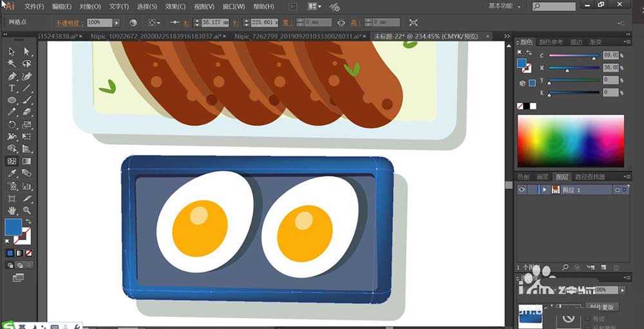Select the Line Segment tool
The width and height of the screenshot is (644, 329).
click(x=26, y=88)
